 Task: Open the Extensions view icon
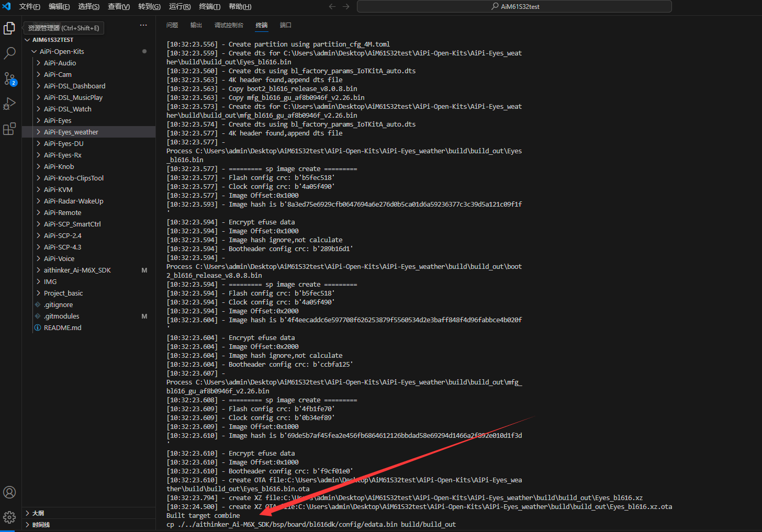click(x=9, y=129)
